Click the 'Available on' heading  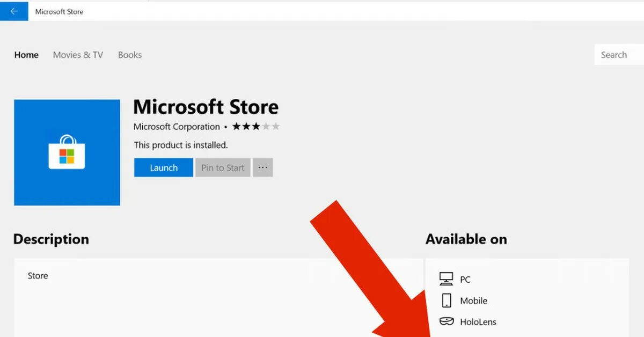click(466, 239)
